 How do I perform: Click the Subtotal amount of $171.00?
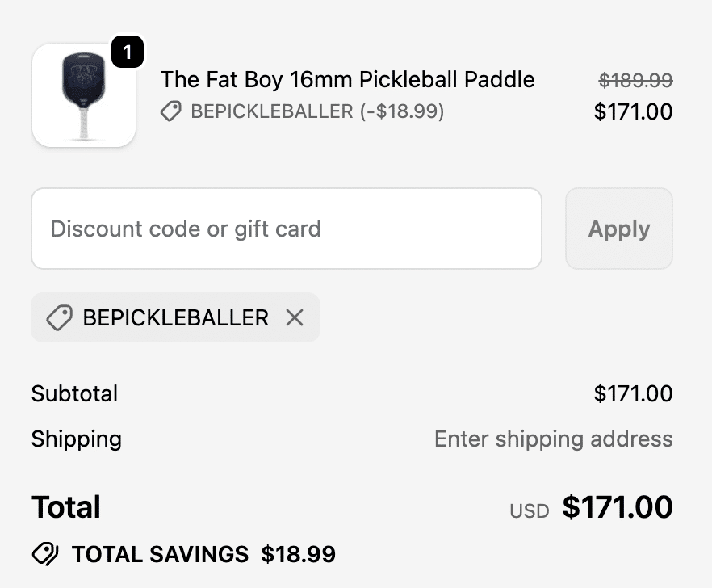633,393
